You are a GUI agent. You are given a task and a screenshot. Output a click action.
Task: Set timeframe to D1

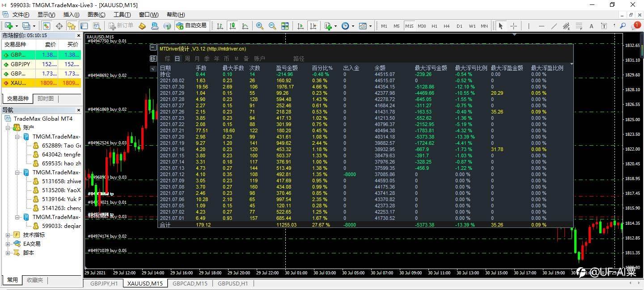pyautogui.click(x=459, y=26)
